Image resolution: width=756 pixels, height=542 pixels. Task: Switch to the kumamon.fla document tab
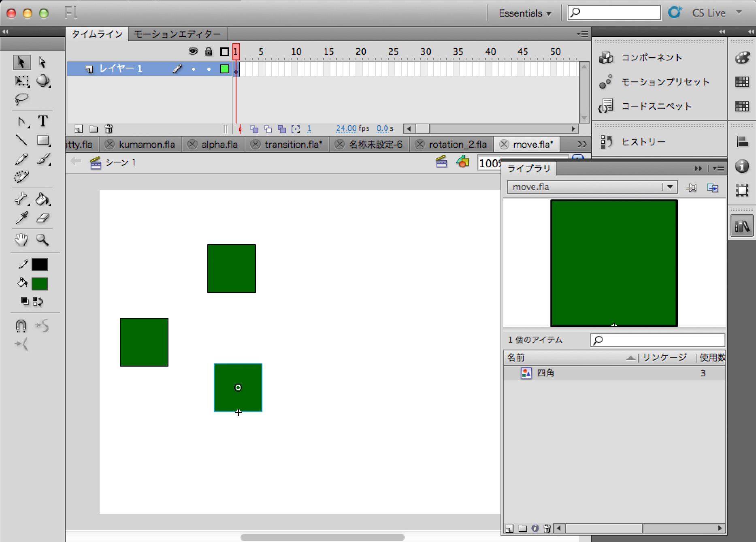tap(146, 145)
